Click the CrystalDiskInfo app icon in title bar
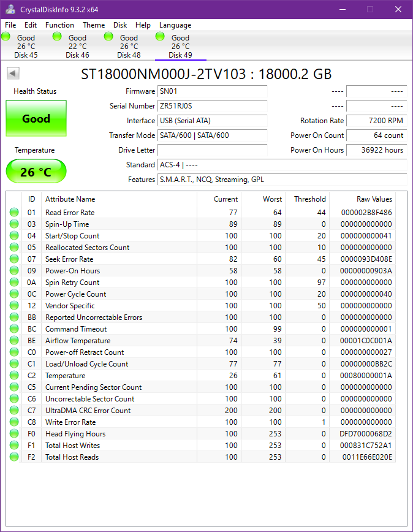The width and height of the screenshot is (413, 532). [x=11, y=9]
